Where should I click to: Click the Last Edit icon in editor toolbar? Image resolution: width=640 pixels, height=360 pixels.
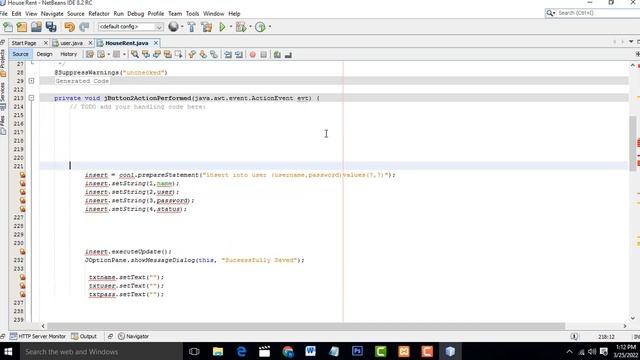[x=90, y=54]
